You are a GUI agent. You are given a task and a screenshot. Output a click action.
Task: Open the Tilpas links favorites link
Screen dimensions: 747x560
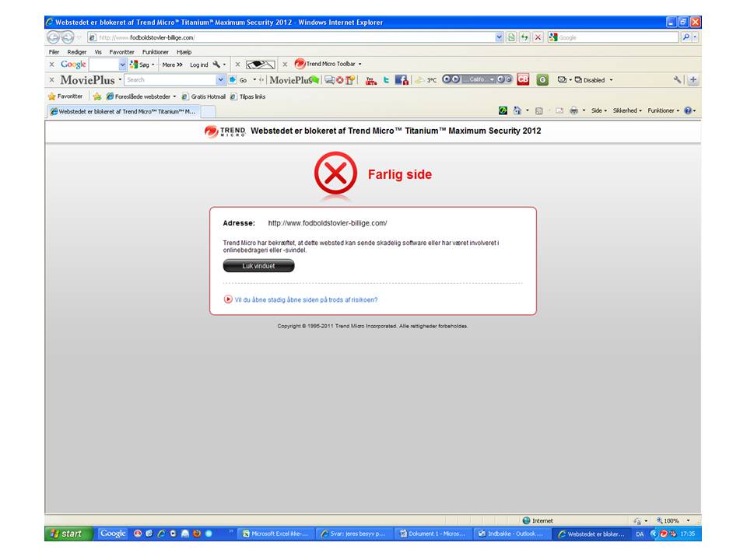coord(247,96)
